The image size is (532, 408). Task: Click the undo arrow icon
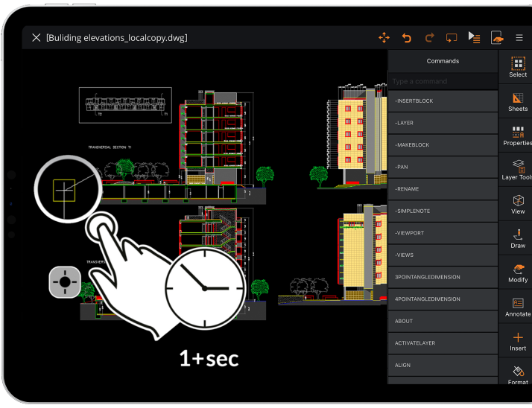coord(407,38)
